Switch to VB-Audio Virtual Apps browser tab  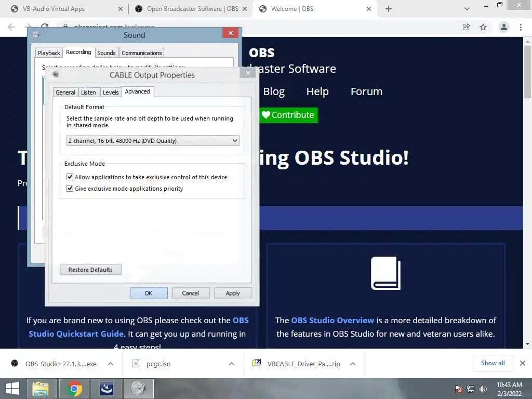point(64,9)
